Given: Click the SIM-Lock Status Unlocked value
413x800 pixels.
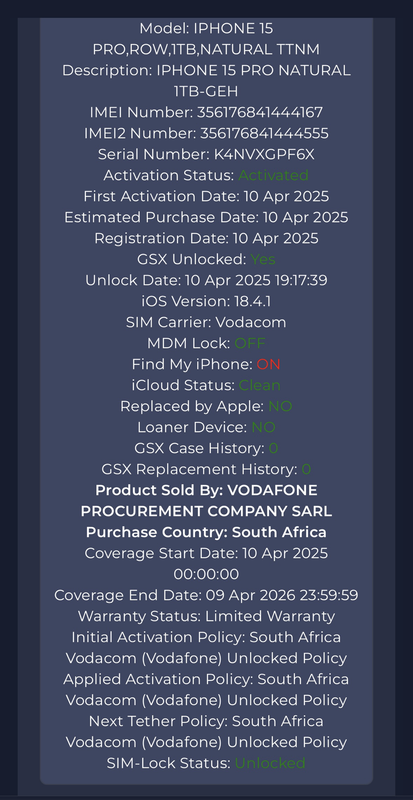Looking at the screenshot, I should click(x=270, y=763).
